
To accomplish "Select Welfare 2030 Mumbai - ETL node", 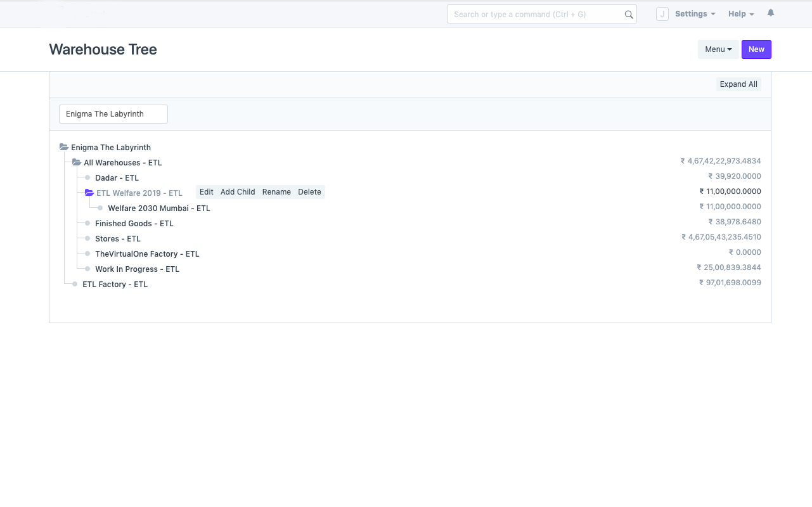I will pos(159,209).
